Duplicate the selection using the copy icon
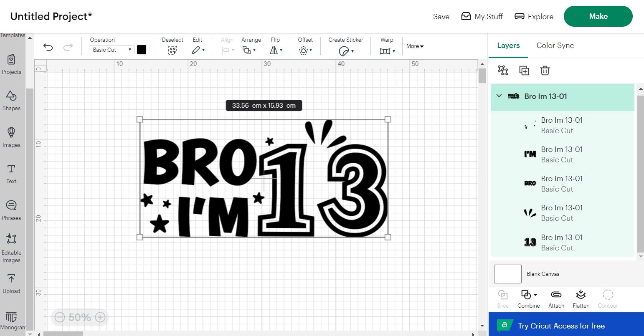Viewport: 644px width, 336px height. point(524,71)
